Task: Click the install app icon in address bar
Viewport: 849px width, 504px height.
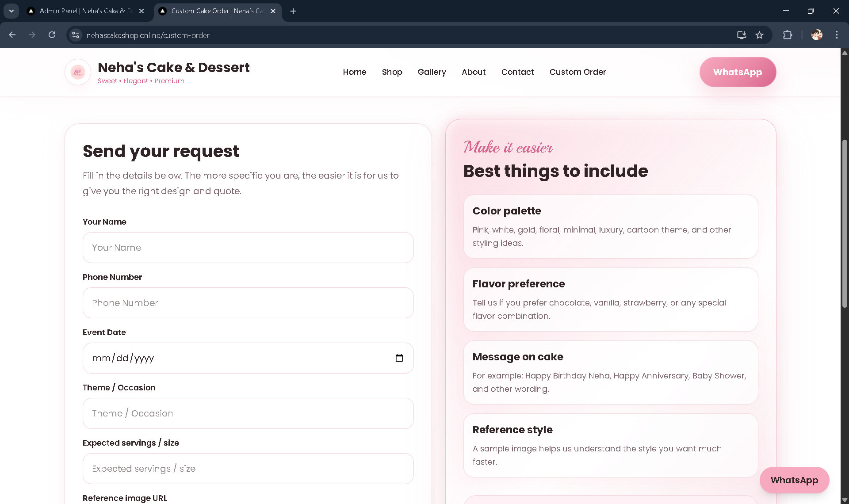Action: click(742, 35)
